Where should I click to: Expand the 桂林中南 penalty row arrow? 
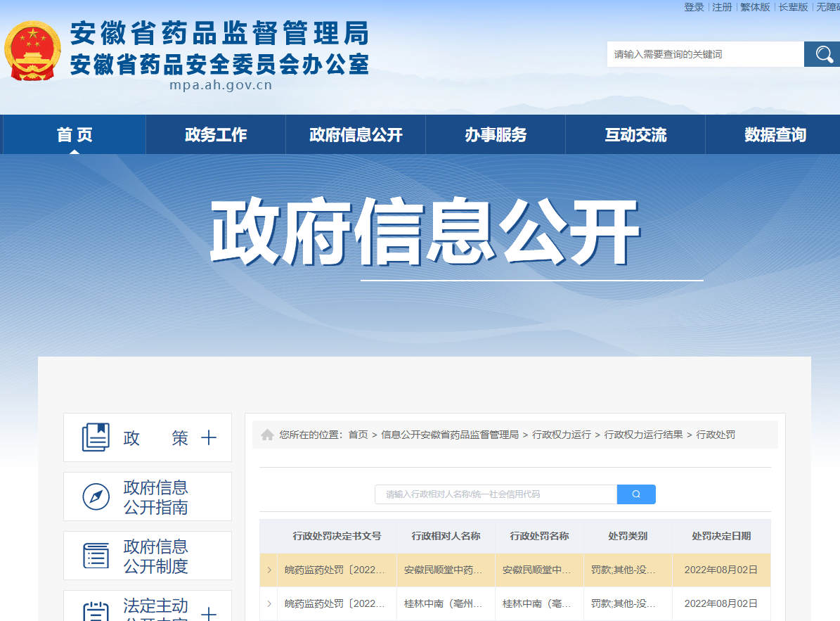click(x=269, y=603)
